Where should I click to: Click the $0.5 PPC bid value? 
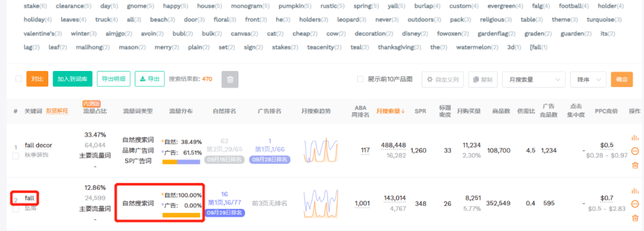(606, 145)
